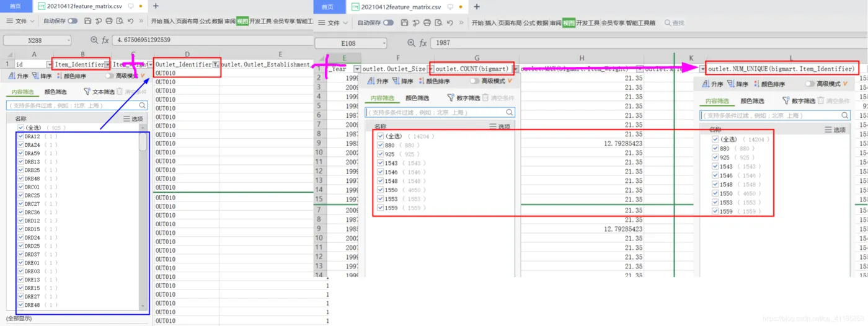Click 选项 in NUM_UNIQUE filter panel
Image resolution: width=868 pixels, height=326 pixels.
835,130
